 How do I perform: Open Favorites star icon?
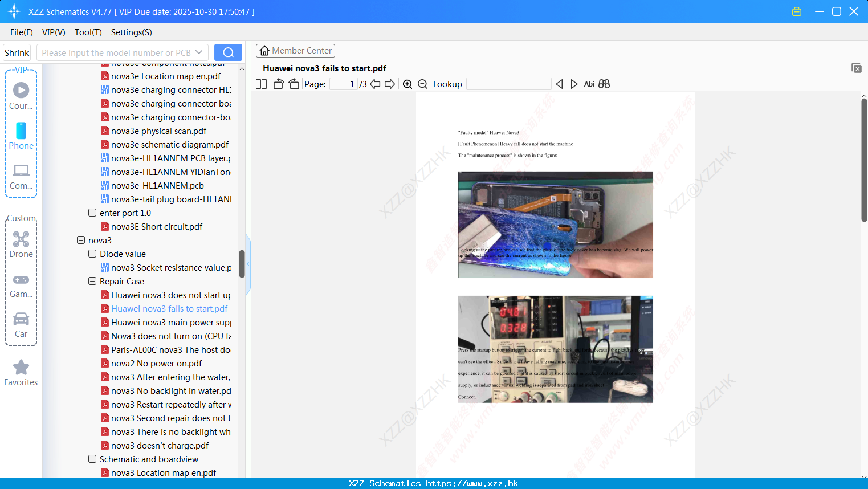point(21,368)
